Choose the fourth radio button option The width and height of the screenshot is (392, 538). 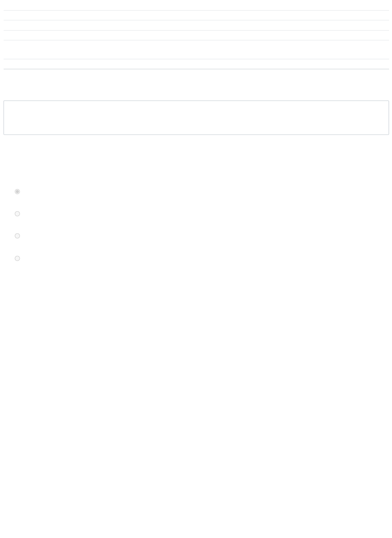pyautogui.click(x=17, y=258)
